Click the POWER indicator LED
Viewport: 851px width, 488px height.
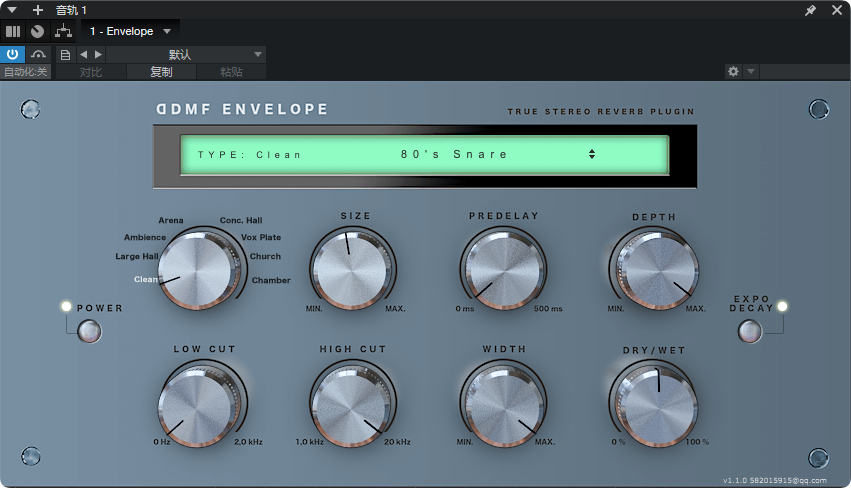tap(66, 307)
